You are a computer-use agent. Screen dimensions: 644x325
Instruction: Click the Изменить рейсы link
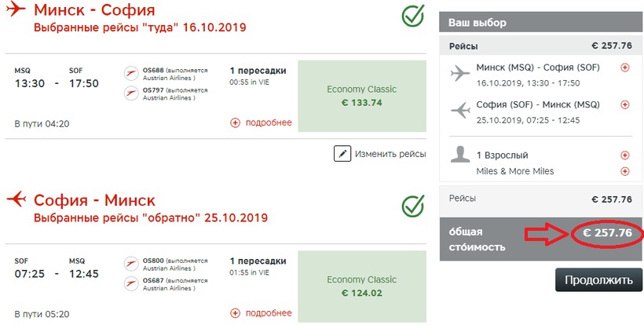click(390, 153)
